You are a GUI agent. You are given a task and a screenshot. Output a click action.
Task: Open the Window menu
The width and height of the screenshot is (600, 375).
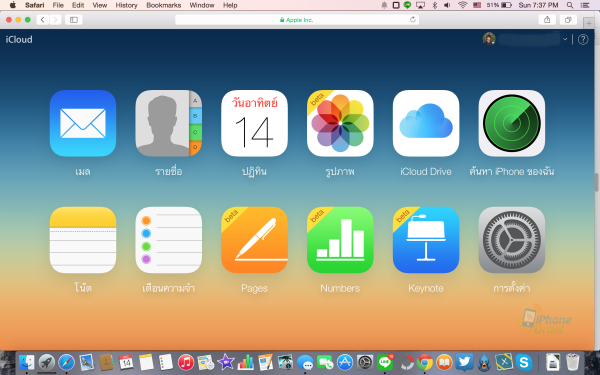202,5
